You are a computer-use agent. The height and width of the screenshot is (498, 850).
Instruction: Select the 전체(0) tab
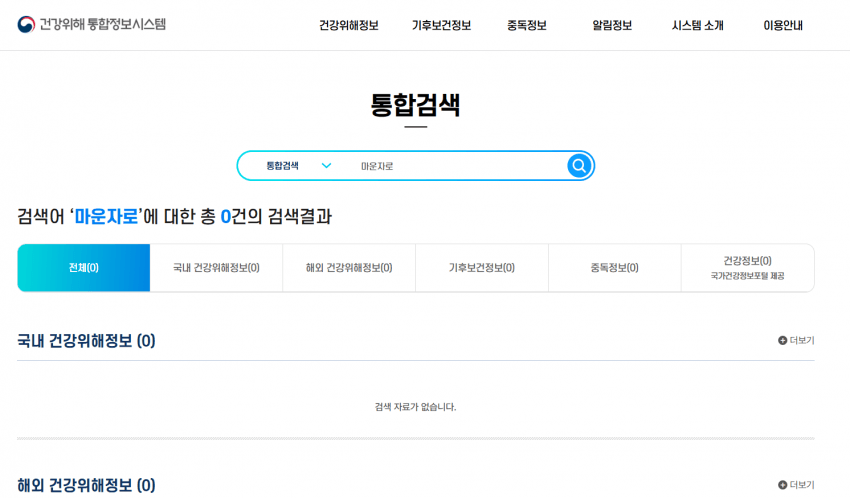point(83,268)
